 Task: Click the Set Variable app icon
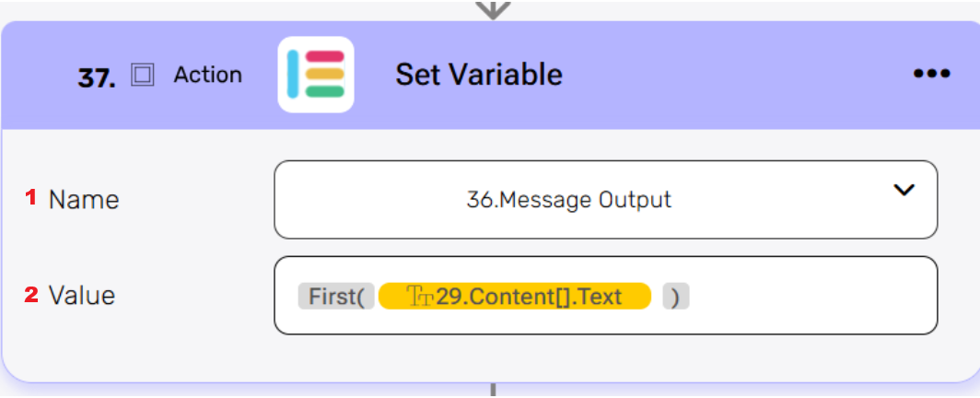(x=316, y=75)
